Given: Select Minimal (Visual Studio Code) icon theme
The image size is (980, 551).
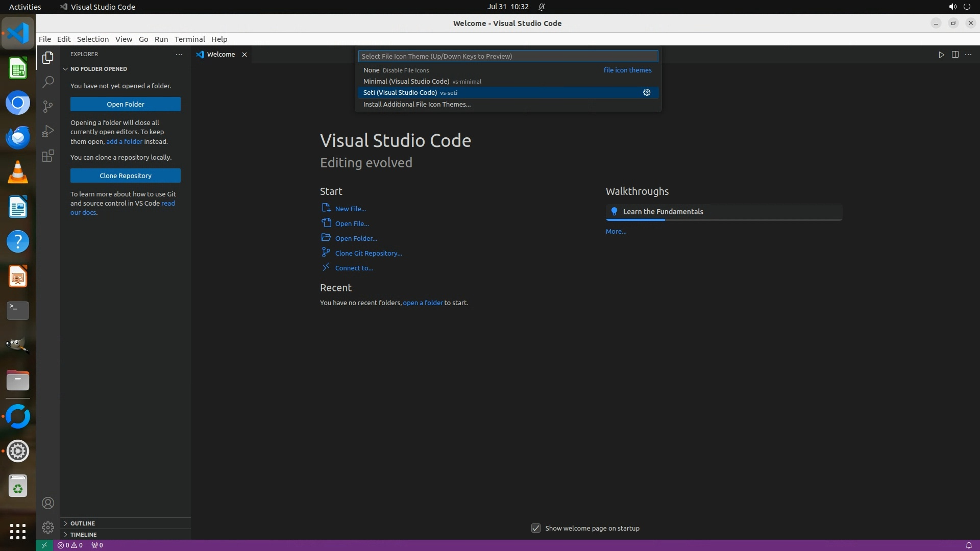Looking at the screenshot, I should pyautogui.click(x=406, y=82).
